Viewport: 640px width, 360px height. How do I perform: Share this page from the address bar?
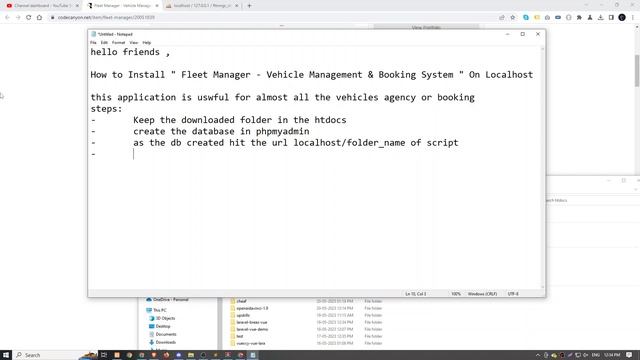[502, 18]
